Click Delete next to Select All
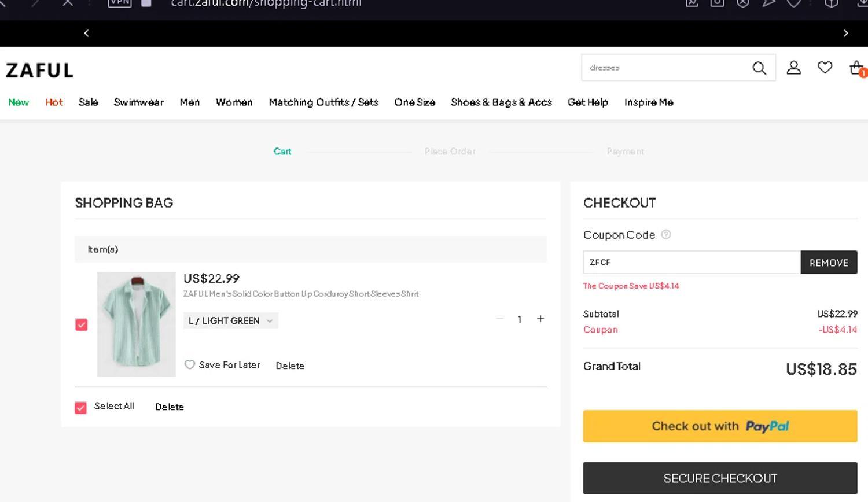The image size is (868, 502). 170,407
